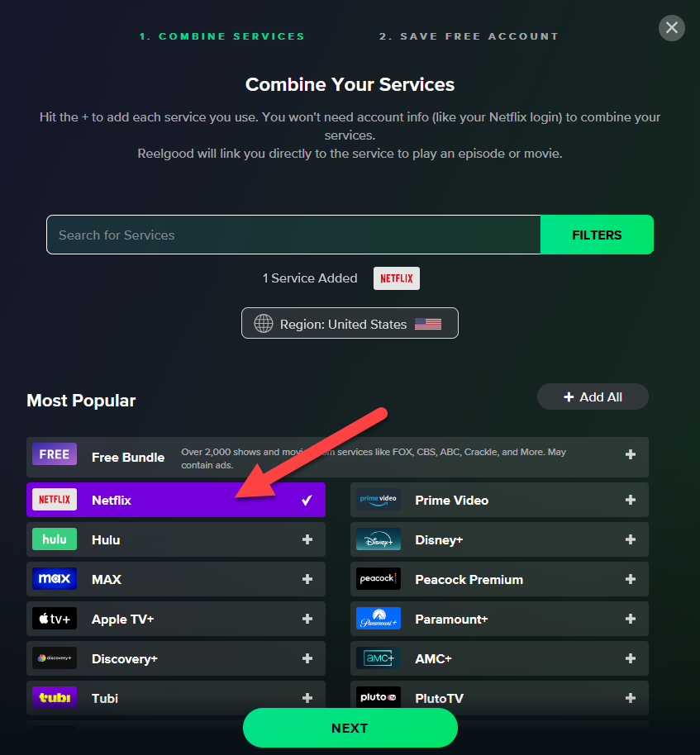700x755 pixels.
Task: Click the Tubi logo icon
Action: 55,698
